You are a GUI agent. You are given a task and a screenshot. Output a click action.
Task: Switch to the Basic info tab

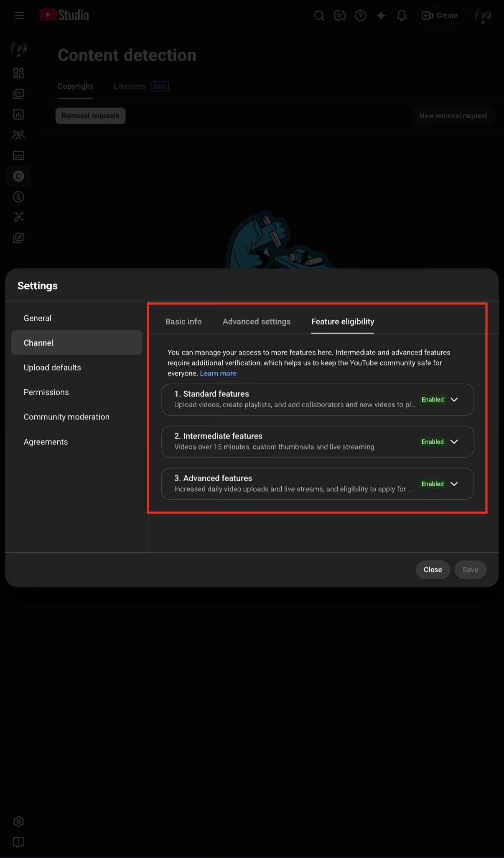pyautogui.click(x=183, y=322)
